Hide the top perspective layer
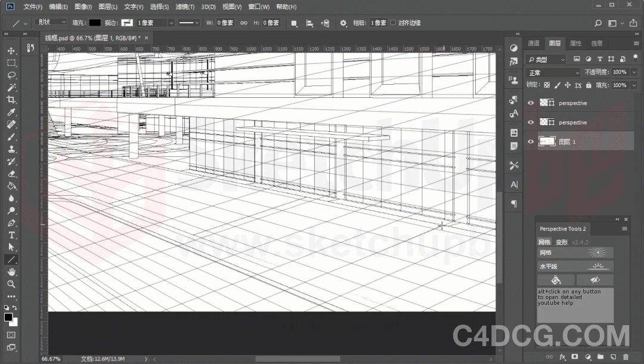The image size is (644, 364). click(x=530, y=102)
